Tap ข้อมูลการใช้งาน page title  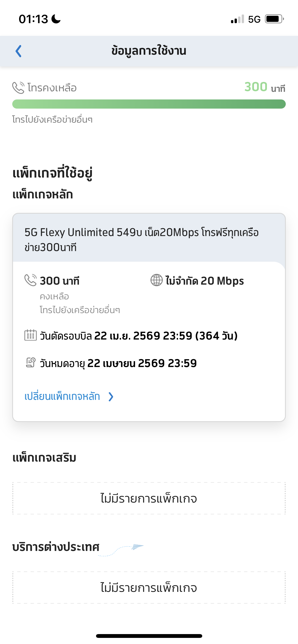[149, 51]
